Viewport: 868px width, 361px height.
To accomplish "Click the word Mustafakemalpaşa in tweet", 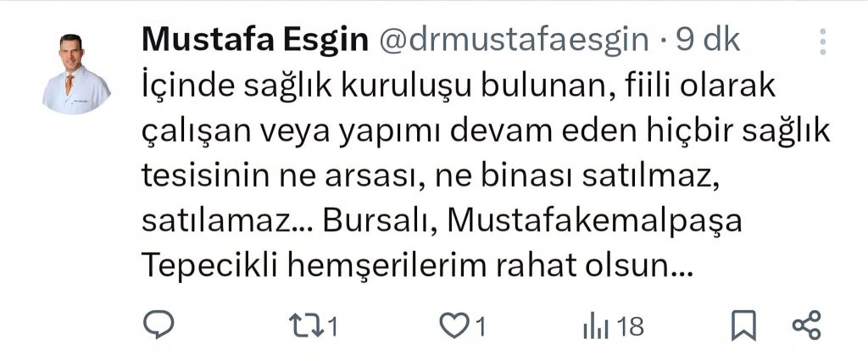I will tap(594, 221).
